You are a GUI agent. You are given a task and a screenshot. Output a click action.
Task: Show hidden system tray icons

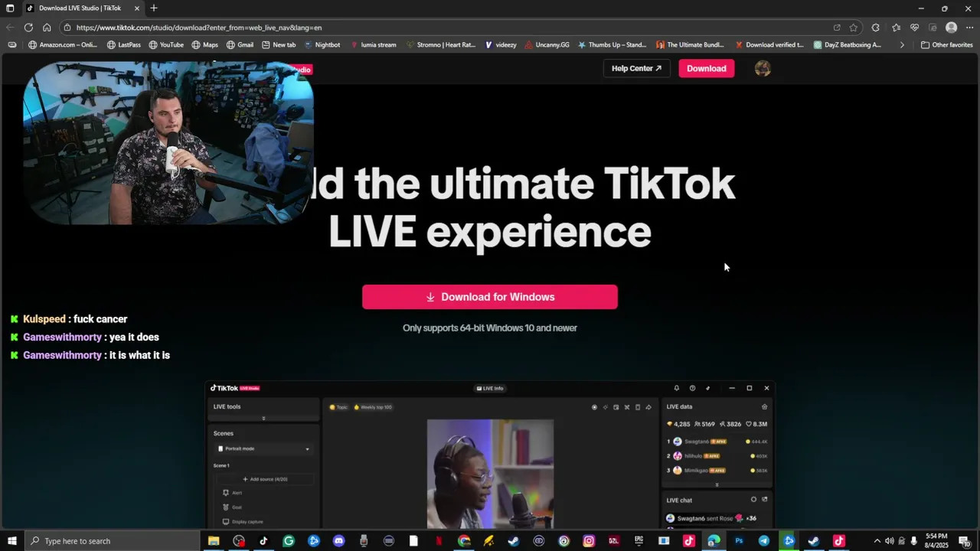tap(877, 541)
